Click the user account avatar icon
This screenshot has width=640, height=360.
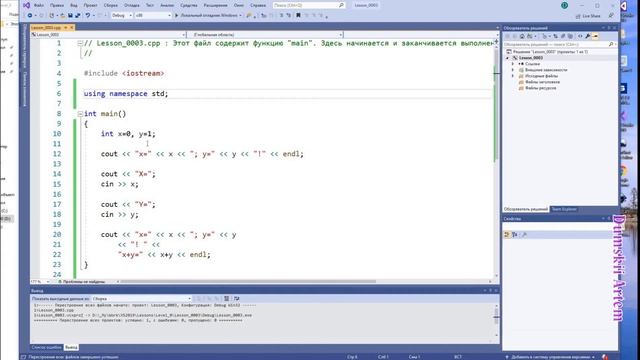pyautogui.click(x=564, y=5)
